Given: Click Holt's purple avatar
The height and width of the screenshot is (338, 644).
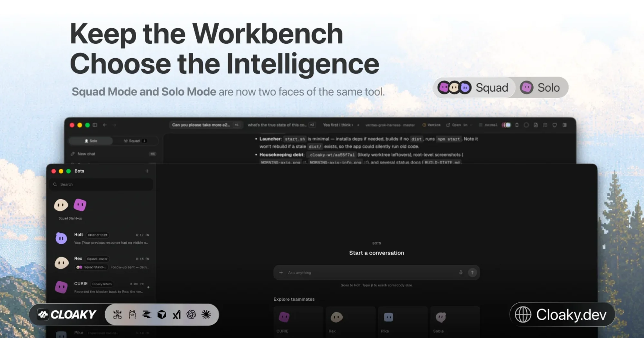Looking at the screenshot, I should click(x=61, y=239).
